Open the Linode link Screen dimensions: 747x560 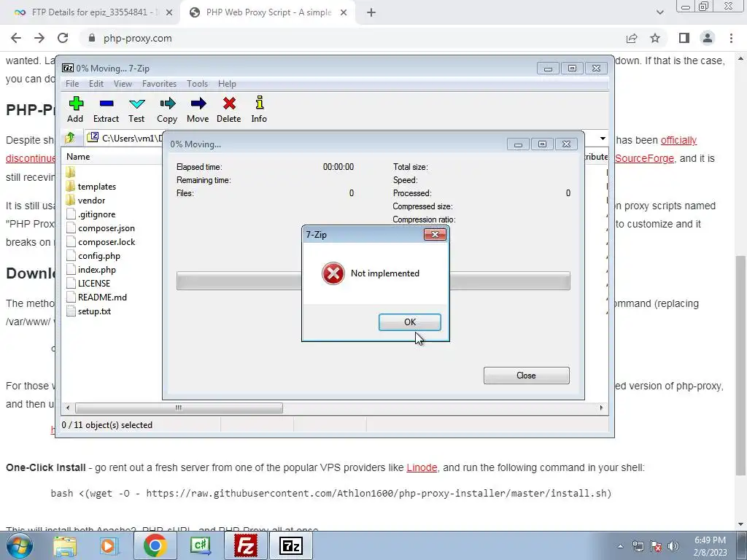pyautogui.click(x=422, y=467)
